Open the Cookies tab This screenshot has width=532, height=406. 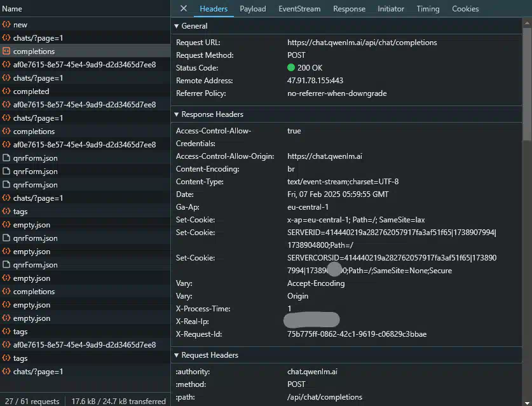point(465,9)
